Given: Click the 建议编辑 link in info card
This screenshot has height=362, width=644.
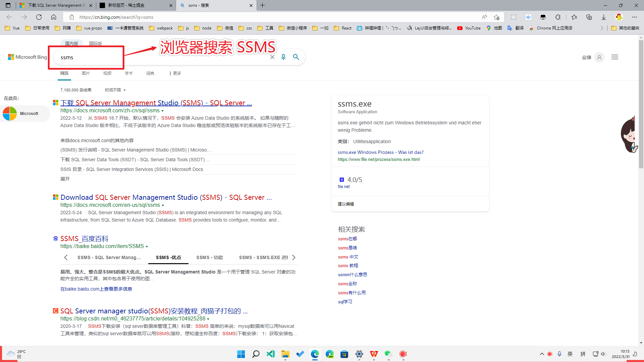Looking at the screenshot, I should point(346,204).
